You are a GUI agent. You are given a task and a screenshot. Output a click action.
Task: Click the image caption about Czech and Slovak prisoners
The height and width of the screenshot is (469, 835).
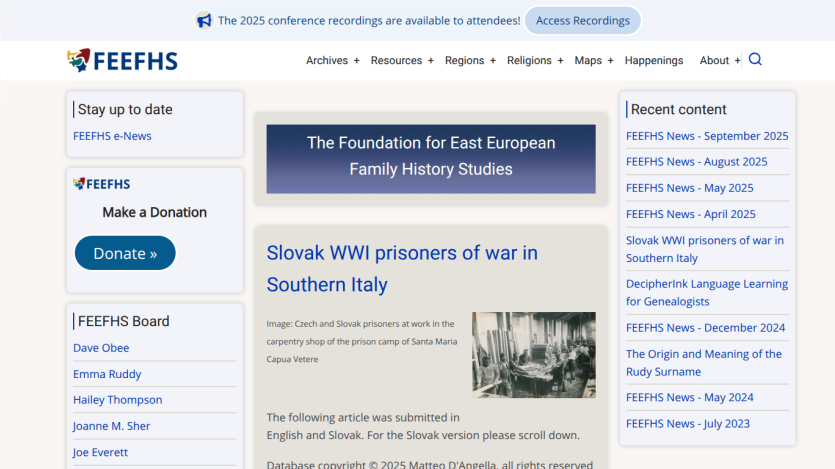coord(362,341)
